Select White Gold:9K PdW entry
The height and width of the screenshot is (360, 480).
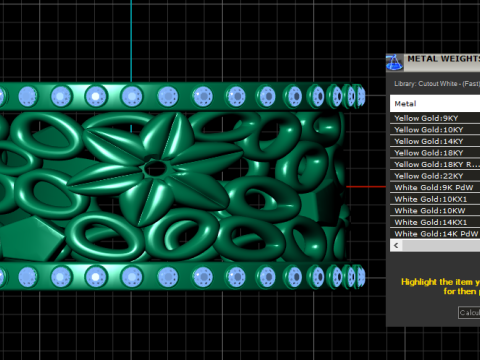[x=435, y=187]
